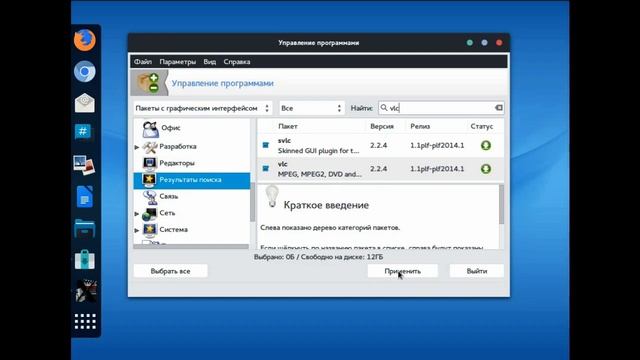Sort by the Версия column header
The height and width of the screenshot is (360, 640).
click(x=382, y=126)
